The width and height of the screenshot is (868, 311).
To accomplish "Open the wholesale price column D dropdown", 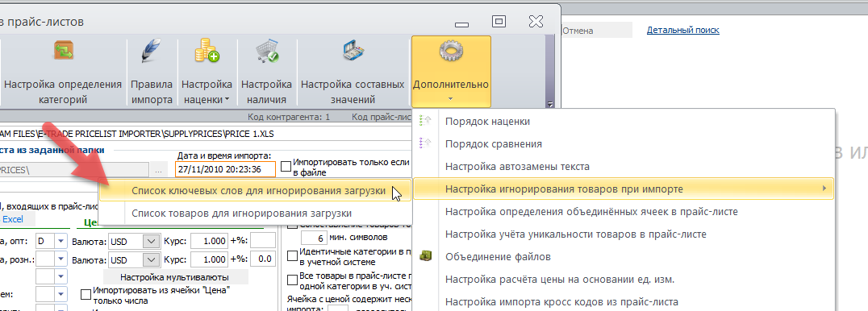I will 61,241.
